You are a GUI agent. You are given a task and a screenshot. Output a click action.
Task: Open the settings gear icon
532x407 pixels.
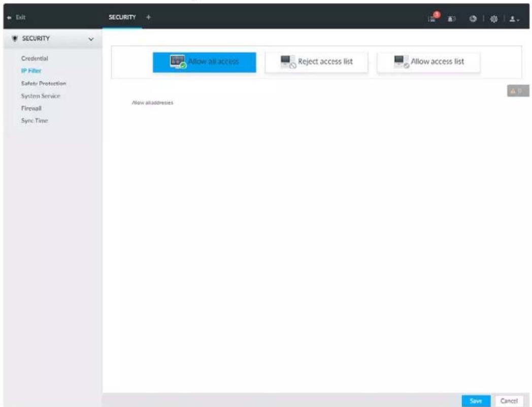494,19
